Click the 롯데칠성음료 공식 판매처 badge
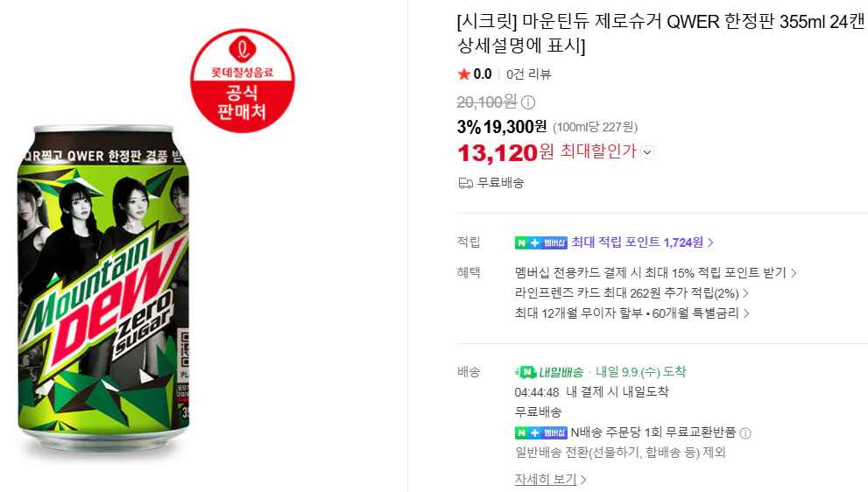868x492 pixels. tap(243, 81)
